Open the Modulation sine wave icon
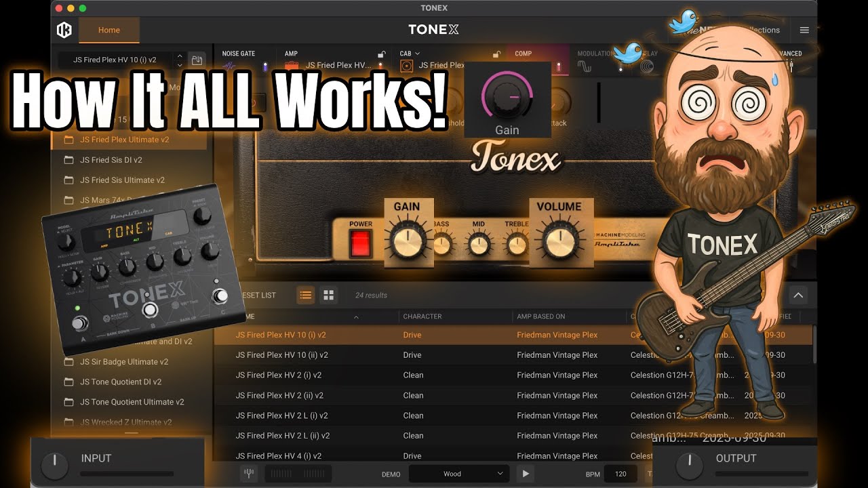 pyautogui.click(x=584, y=66)
